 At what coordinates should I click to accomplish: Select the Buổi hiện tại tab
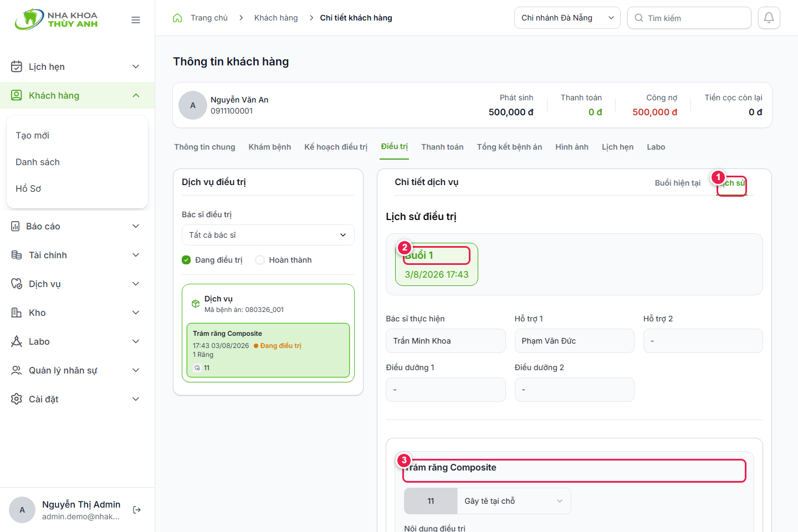[678, 183]
